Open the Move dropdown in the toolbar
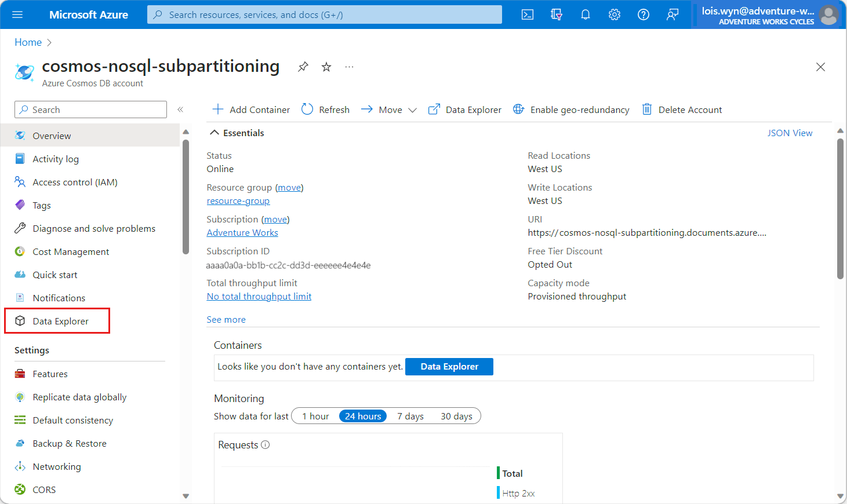847x504 pixels. (412, 109)
